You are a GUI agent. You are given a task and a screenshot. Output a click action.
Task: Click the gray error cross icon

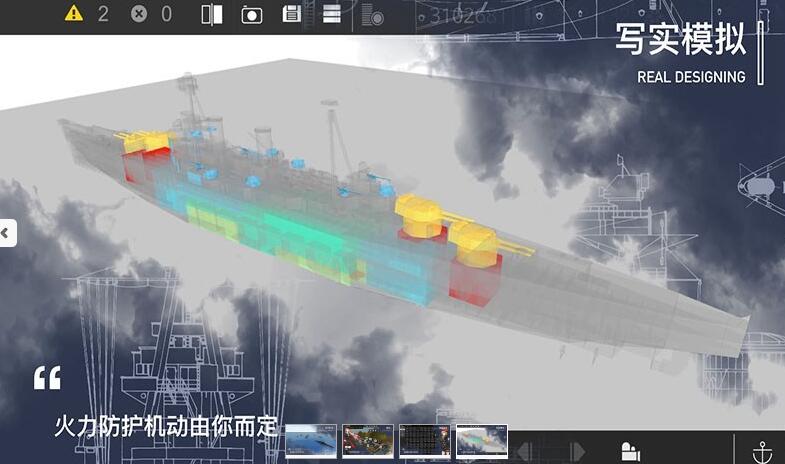pyautogui.click(x=139, y=14)
